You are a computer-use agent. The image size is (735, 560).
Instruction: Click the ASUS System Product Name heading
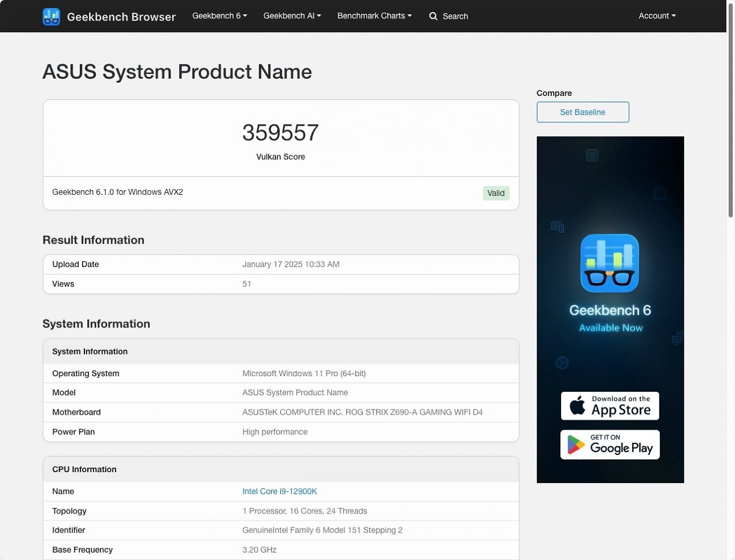[x=177, y=72]
